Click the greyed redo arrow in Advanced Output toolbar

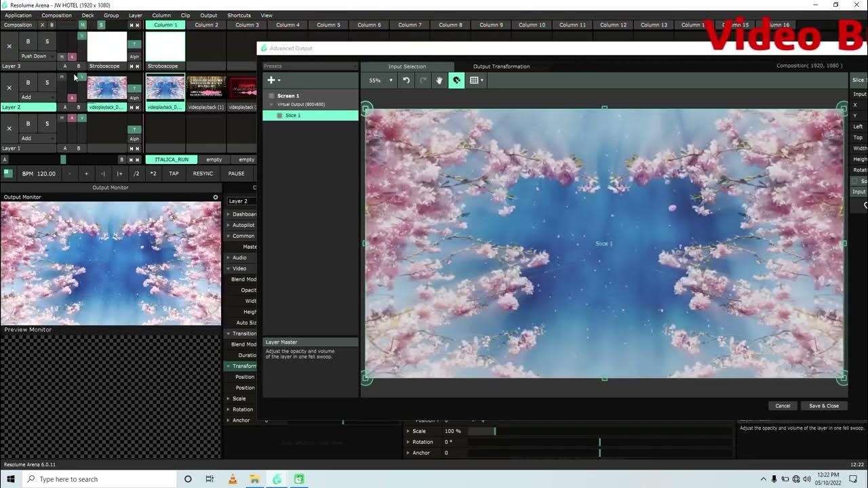423,80
